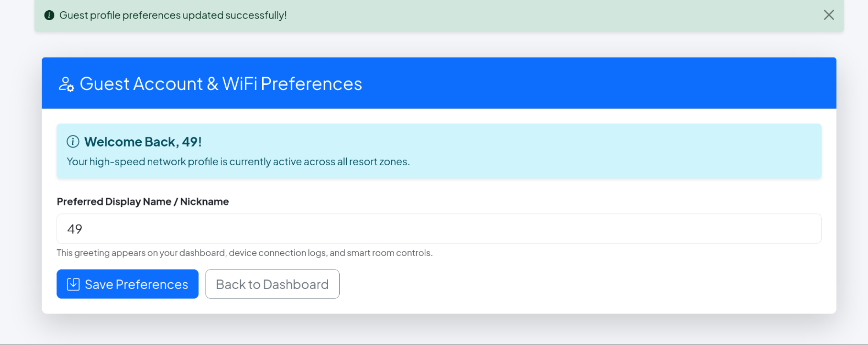
Task: Click the circled info icon beside Welcome Back
Action: coord(73,142)
